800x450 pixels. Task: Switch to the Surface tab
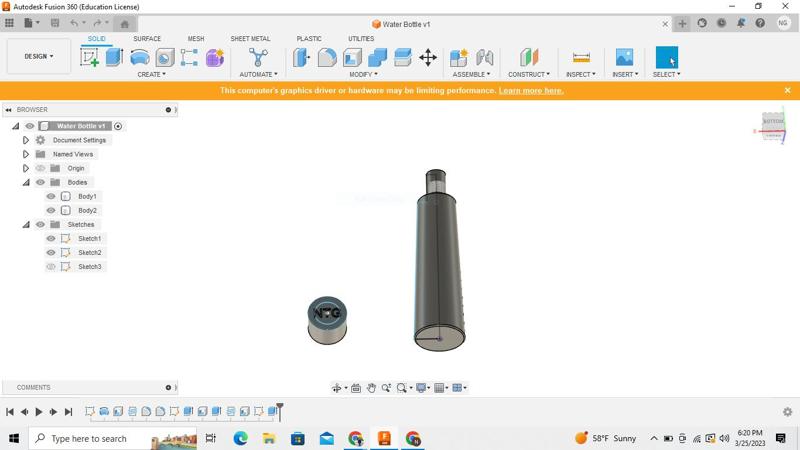coord(147,39)
